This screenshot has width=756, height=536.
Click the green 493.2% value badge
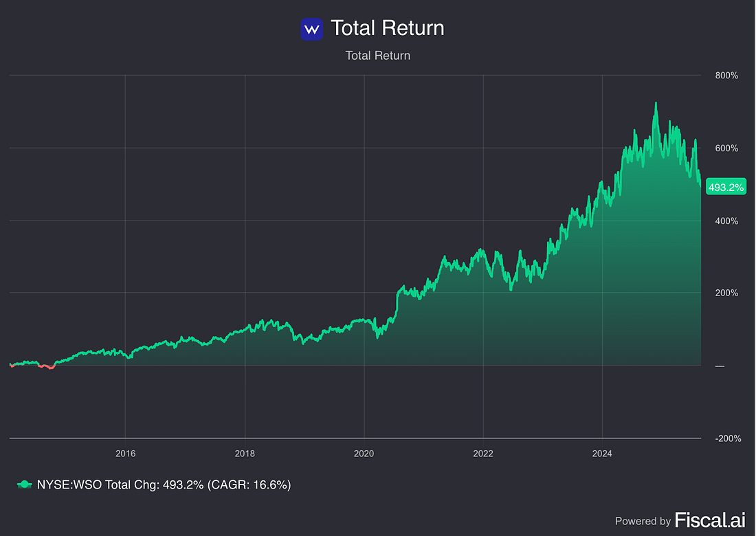pyautogui.click(x=726, y=187)
